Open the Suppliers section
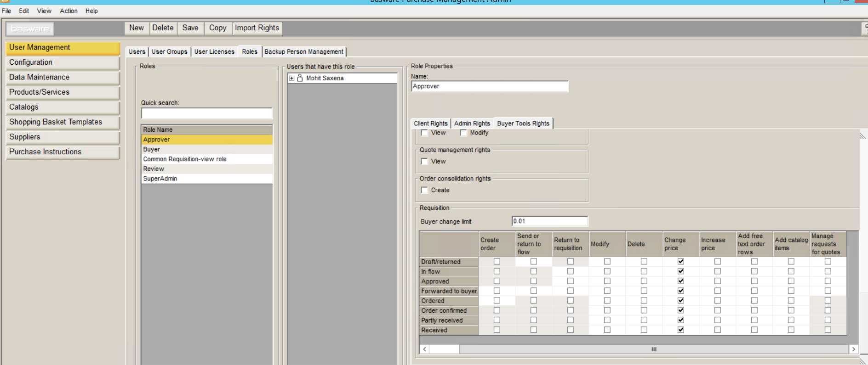This screenshot has width=868, height=365. click(63, 137)
